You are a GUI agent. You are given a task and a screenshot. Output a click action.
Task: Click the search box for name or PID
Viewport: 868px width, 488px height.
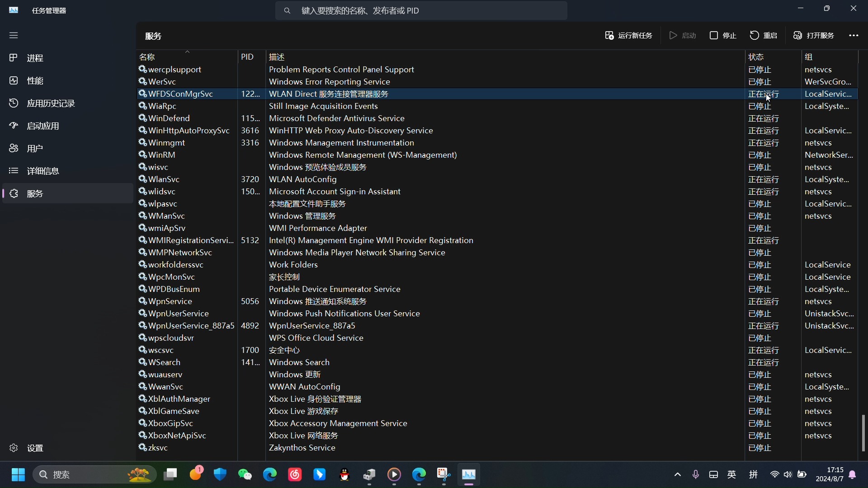pyautogui.click(x=421, y=10)
